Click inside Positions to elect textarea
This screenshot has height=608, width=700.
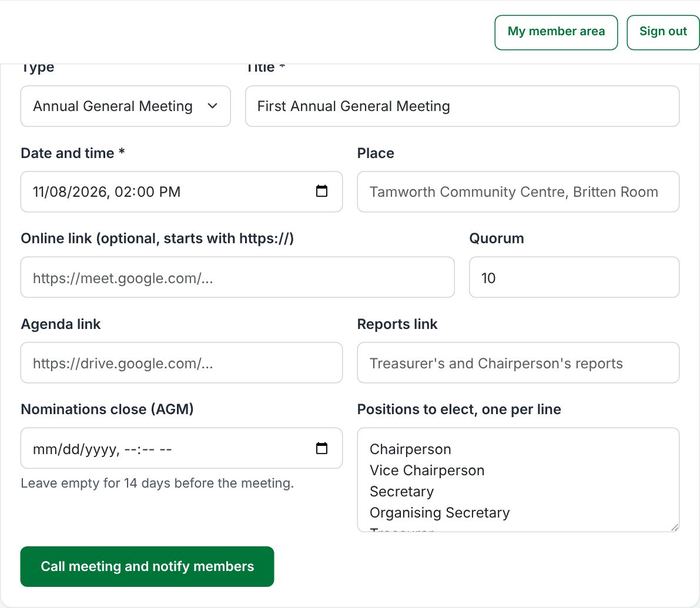click(x=518, y=480)
